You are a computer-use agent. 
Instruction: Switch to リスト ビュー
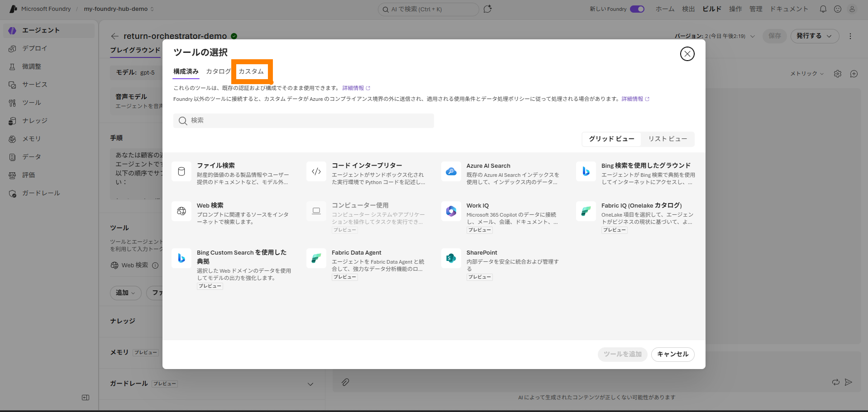668,139
